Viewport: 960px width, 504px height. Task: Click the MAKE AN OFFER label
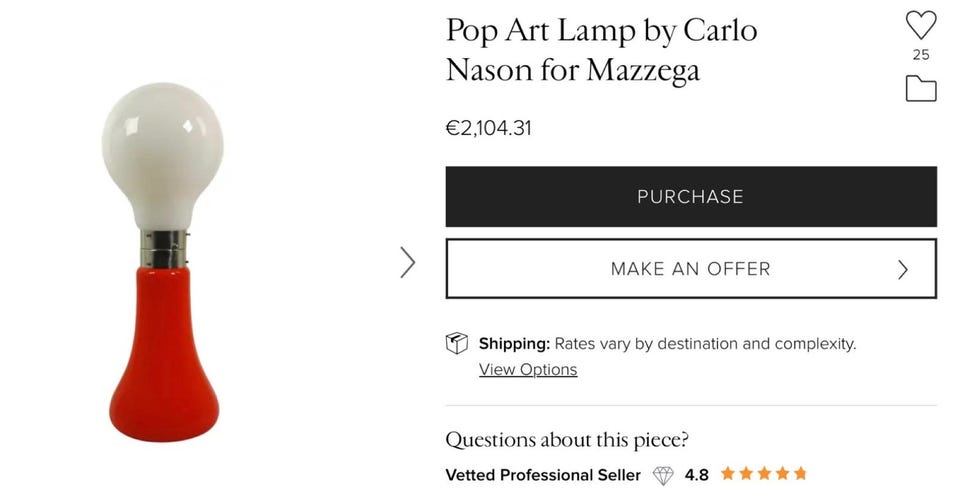pos(690,269)
